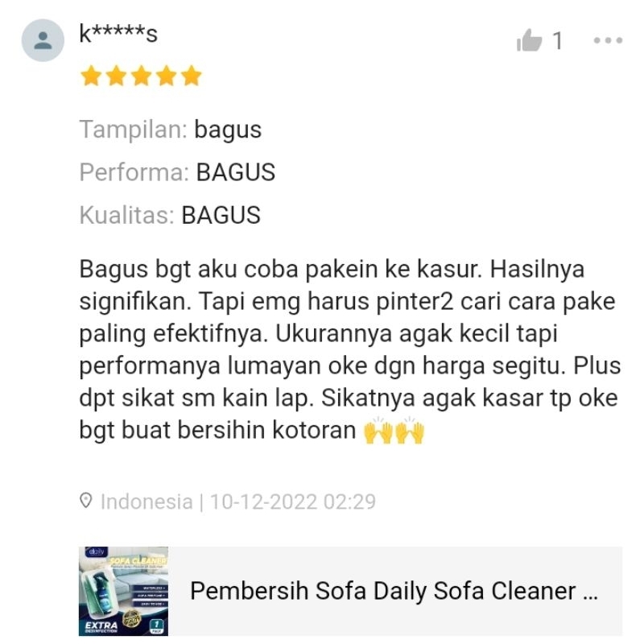Tap the reviewer's avatar icon
This screenshot has height=644, width=644.
(43, 40)
